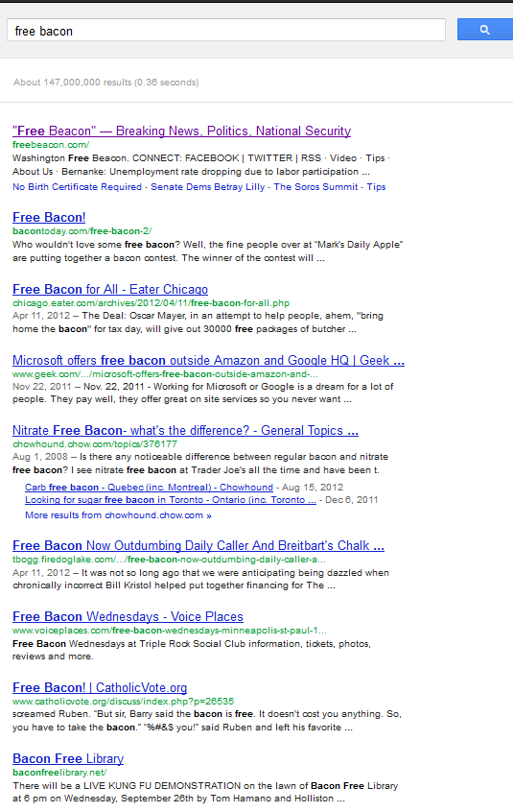Click the 'Tips' sitelink under Free Beacon

click(376, 187)
